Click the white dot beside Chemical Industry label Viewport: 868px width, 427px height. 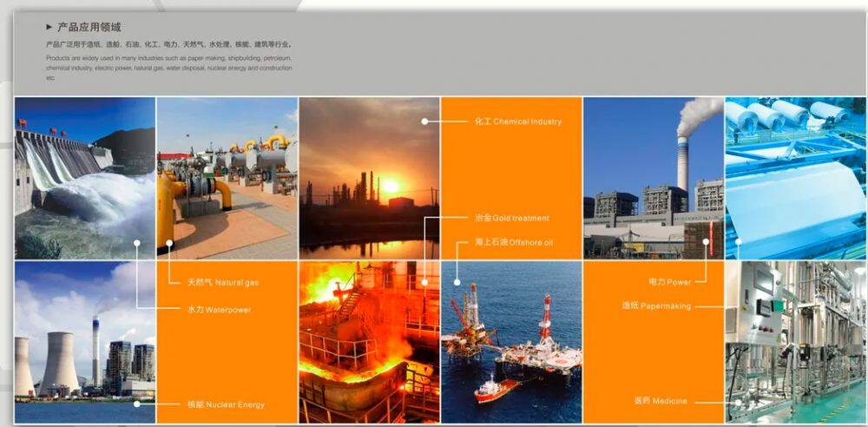(x=424, y=122)
